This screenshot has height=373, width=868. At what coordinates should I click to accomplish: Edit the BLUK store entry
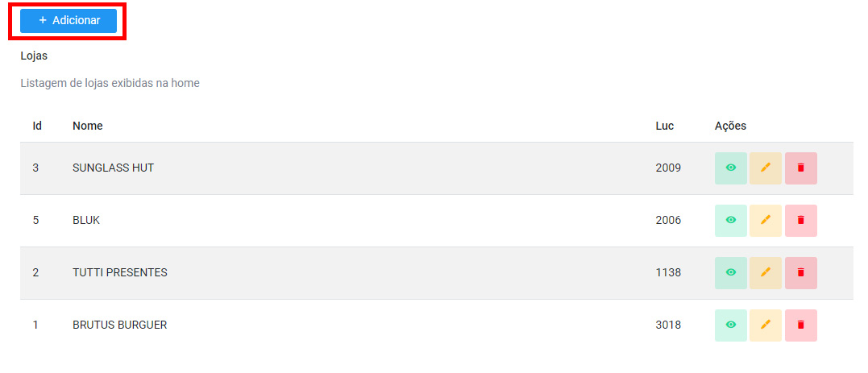(x=766, y=221)
